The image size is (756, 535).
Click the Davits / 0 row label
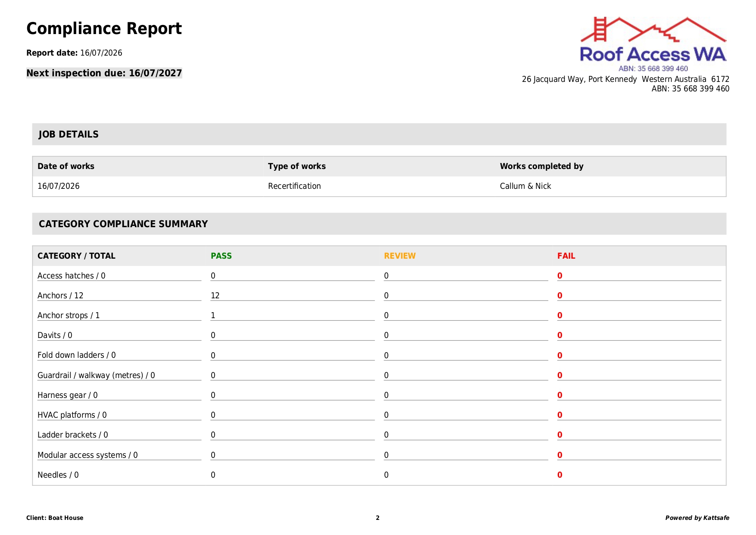pyautogui.click(x=55, y=335)
